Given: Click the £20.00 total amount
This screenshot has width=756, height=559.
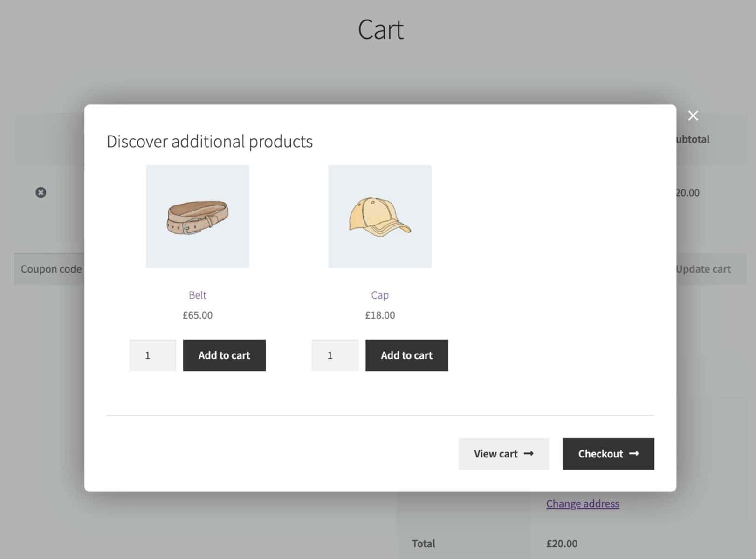Looking at the screenshot, I should (x=562, y=544).
